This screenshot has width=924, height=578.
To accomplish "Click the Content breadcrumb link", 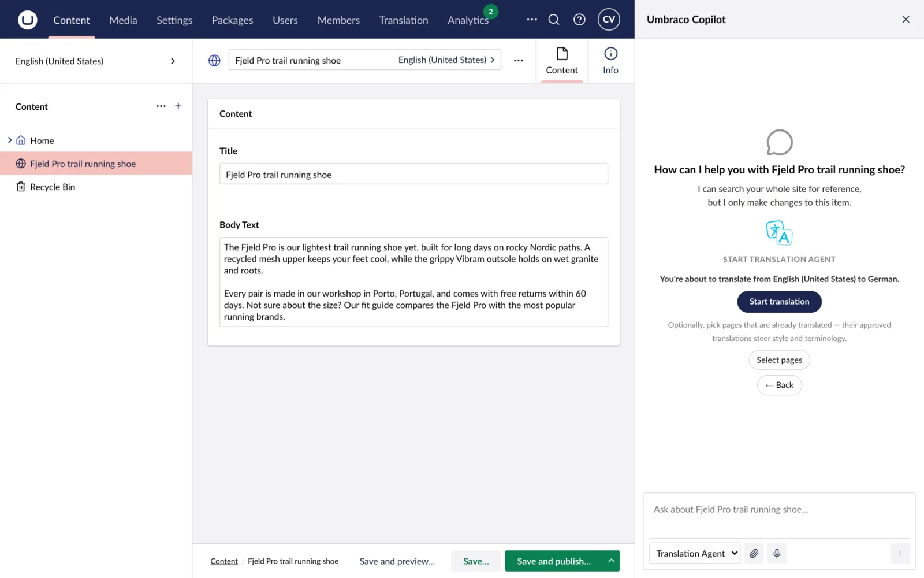I will coord(224,561).
